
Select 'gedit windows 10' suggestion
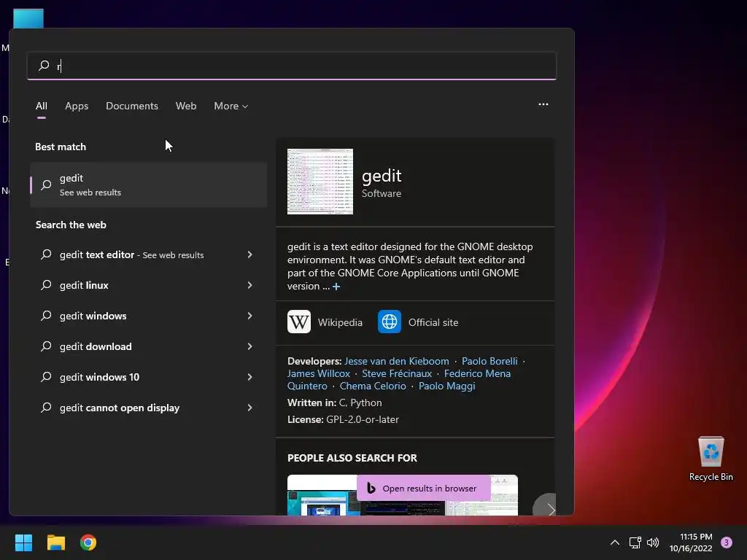pos(99,377)
